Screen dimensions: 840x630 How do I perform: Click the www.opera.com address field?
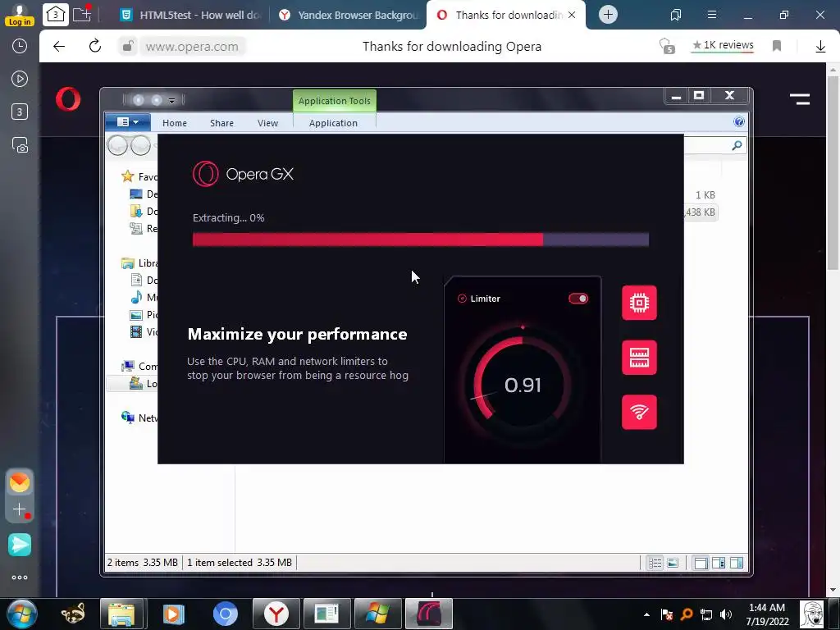[192, 47]
